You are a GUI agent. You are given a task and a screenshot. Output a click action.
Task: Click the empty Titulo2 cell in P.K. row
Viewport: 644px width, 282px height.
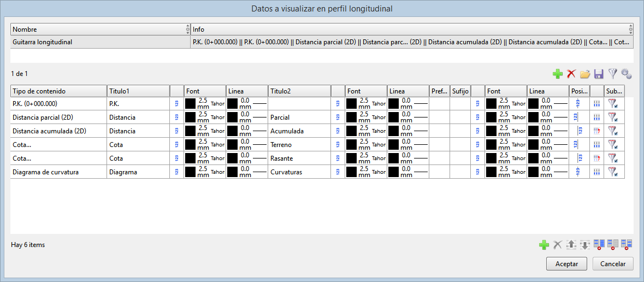[299, 104]
